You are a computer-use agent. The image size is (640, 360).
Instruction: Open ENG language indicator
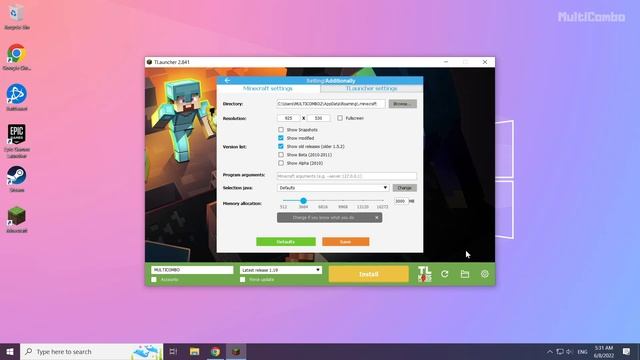click(x=582, y=351)
